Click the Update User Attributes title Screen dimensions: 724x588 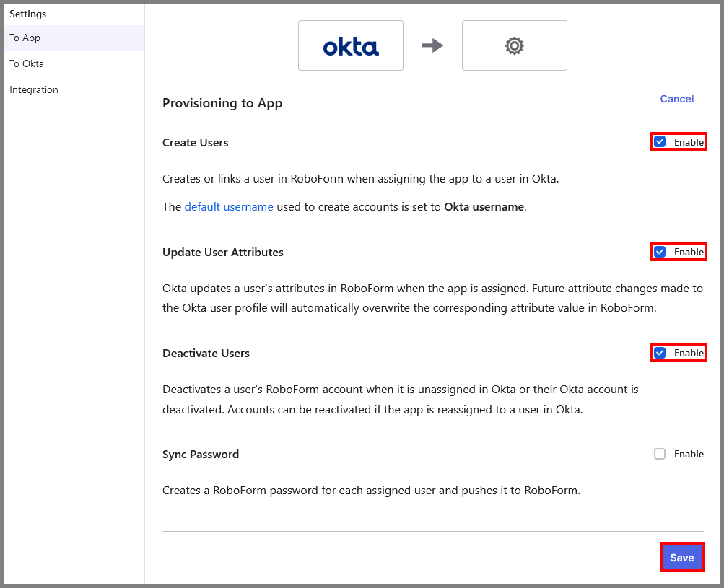click(x=223, y=253)
